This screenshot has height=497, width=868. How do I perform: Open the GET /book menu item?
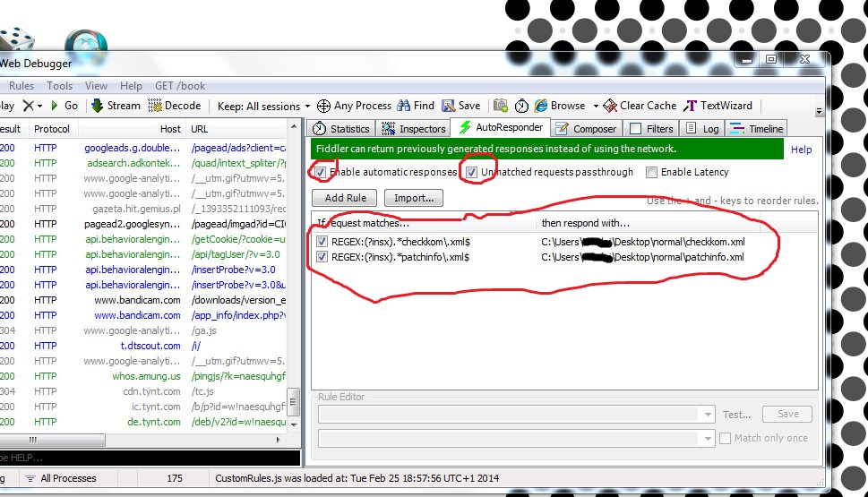pos(180,86)
